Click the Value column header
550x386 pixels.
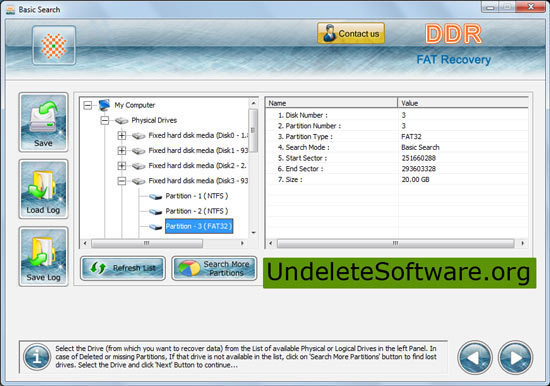[463, 103]
